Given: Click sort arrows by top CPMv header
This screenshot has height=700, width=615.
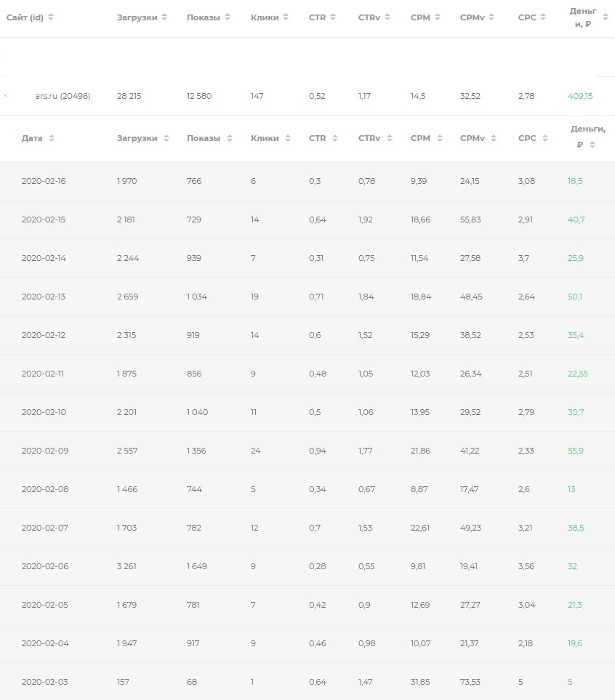Looking at the screenshot, I should (x=491, y=17).
